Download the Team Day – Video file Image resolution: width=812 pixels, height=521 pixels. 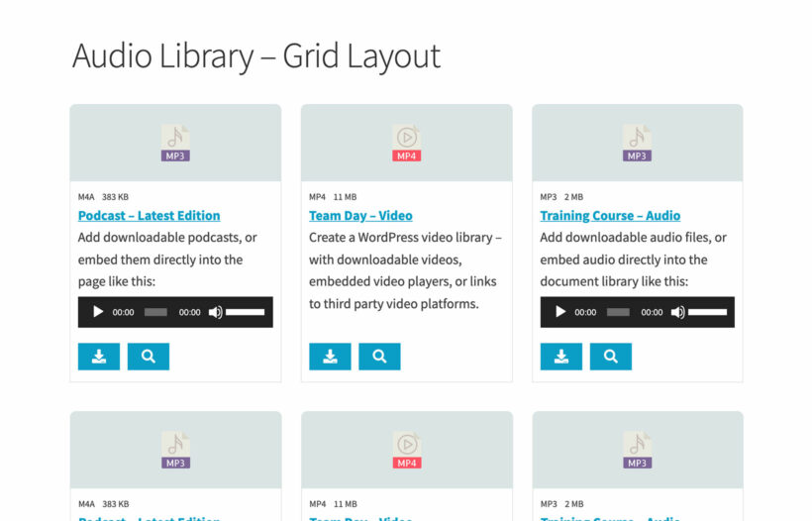pyautogui.click(x=330, y=357)
